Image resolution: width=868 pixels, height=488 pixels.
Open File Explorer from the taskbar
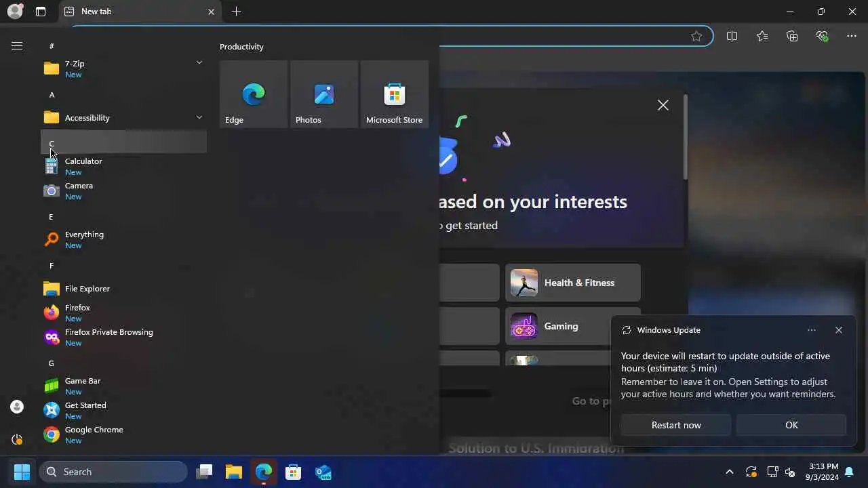coord(234,472)
